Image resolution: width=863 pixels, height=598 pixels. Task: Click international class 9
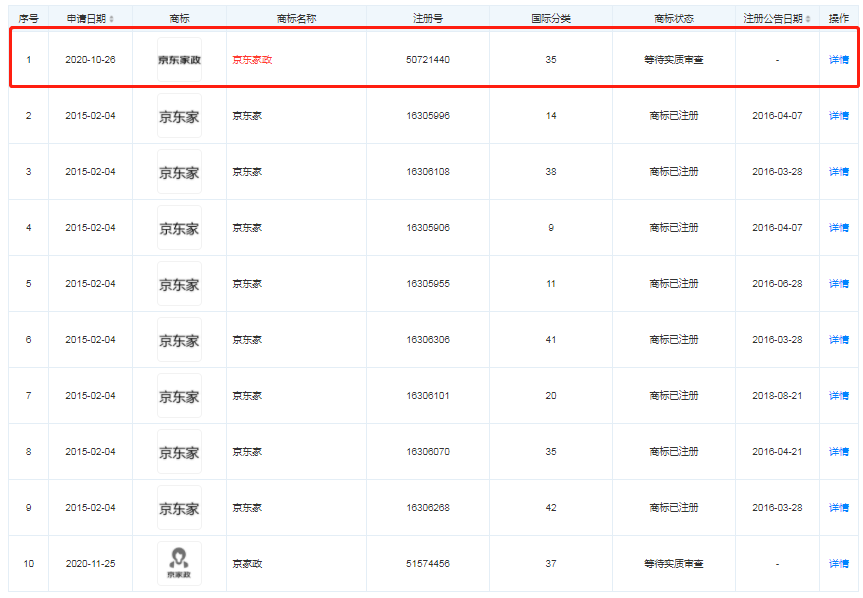(x=551, y=228)
